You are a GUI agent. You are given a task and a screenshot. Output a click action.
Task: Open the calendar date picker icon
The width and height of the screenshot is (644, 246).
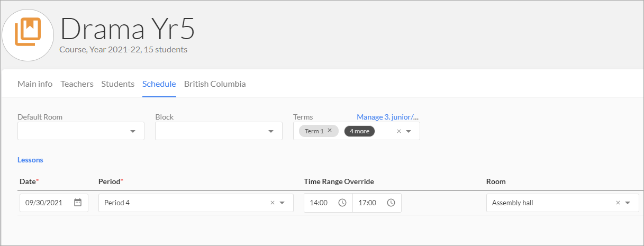(78, 203)
